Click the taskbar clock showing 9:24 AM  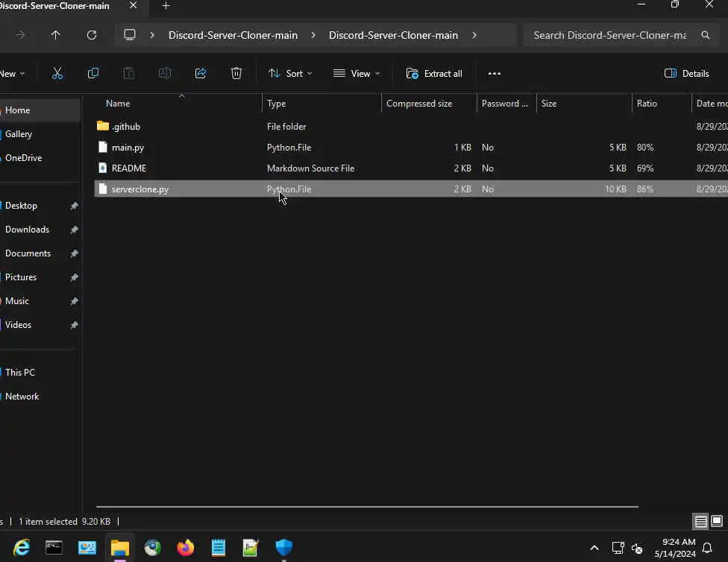click(675, 548)
